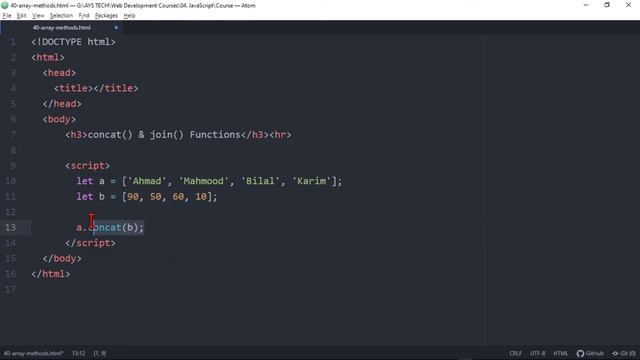
Task: Open the Selection menu
Action: (61, 16)
